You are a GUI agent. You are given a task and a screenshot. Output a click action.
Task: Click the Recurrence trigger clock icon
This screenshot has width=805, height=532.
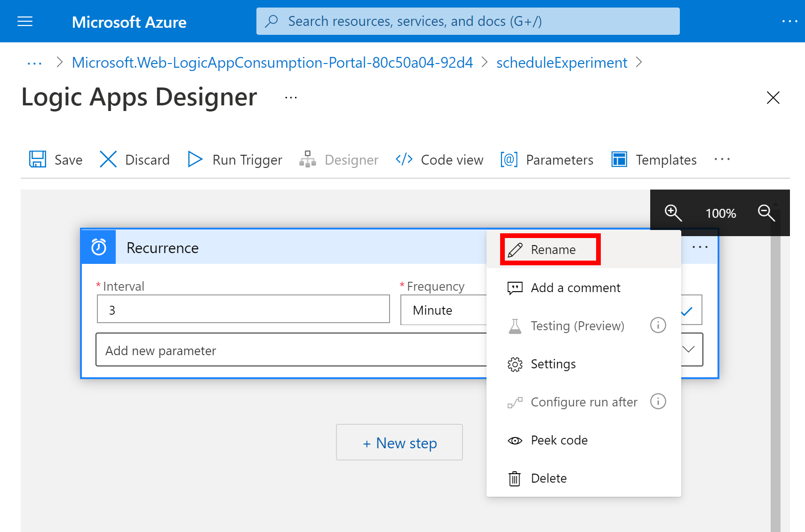pyautogui.click(x=97, y=246)
